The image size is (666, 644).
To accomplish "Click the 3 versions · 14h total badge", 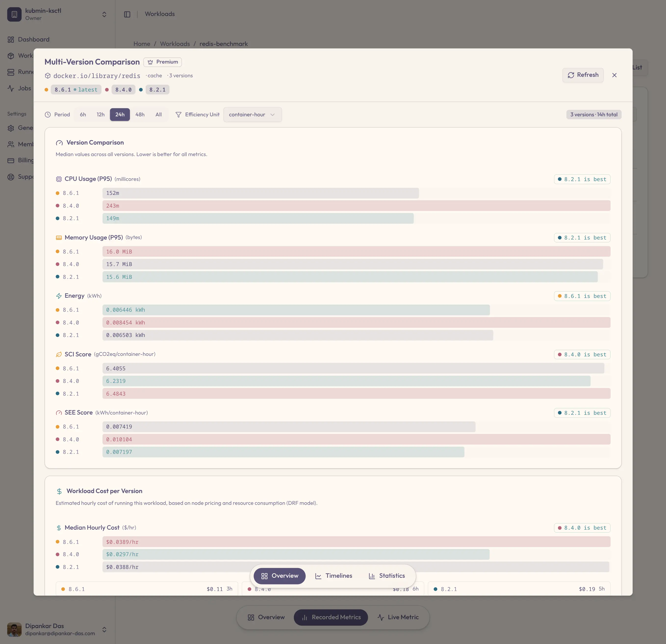I will pyautogui.click(x=594, y=115).
